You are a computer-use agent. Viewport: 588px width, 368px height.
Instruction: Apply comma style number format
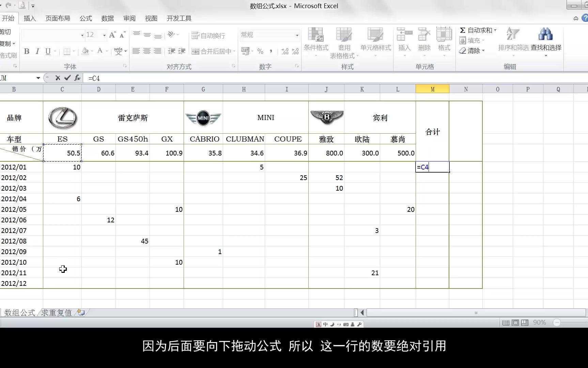(x=271, y=51)
